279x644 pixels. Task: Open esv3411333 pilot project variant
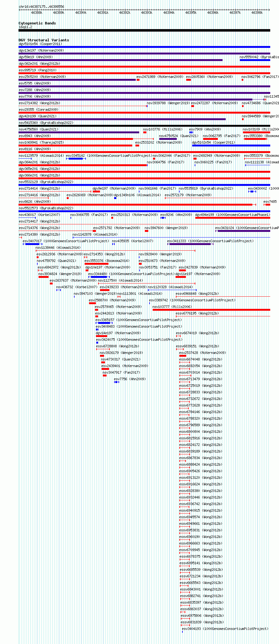[210, 241]
